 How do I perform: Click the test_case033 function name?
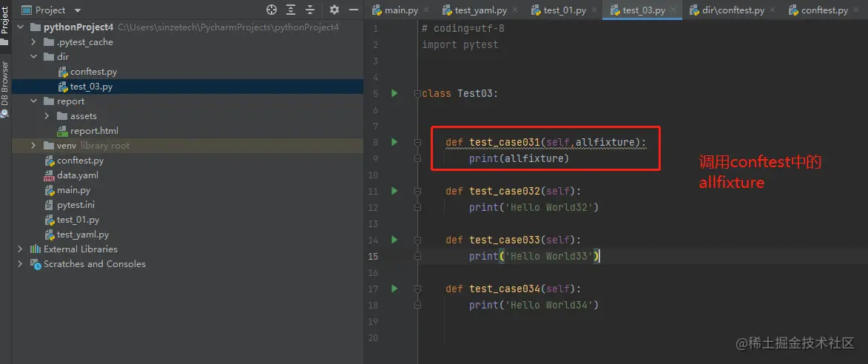point(505,240)
